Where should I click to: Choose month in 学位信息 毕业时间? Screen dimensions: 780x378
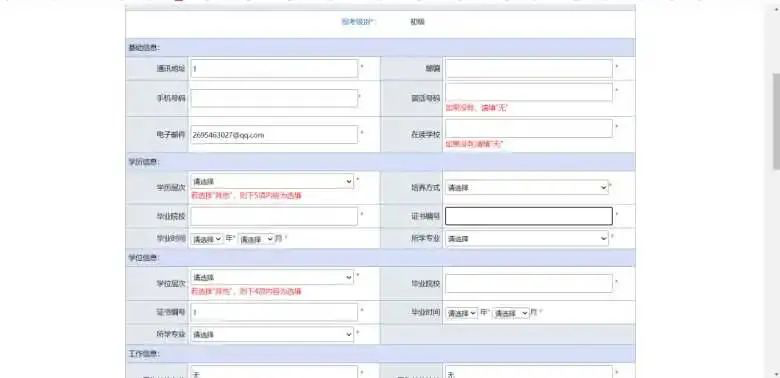pos(511,313)
